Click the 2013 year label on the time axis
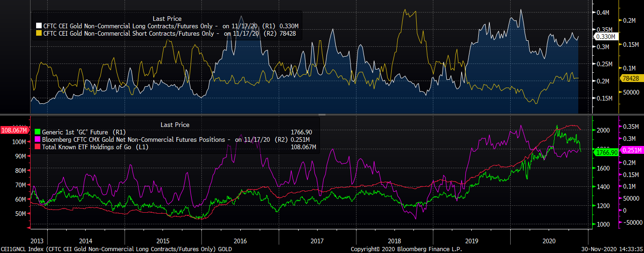The height and width of the screenshot is (253, 644). tap(37, 241)
